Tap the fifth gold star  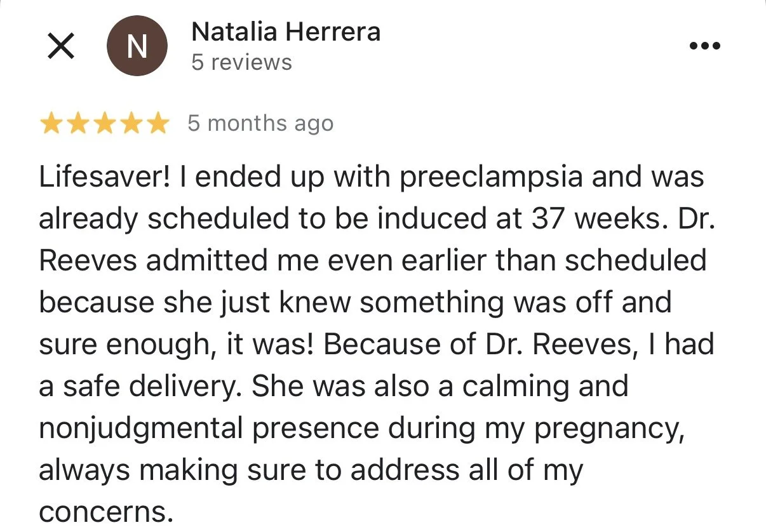[x=158, y=124]
